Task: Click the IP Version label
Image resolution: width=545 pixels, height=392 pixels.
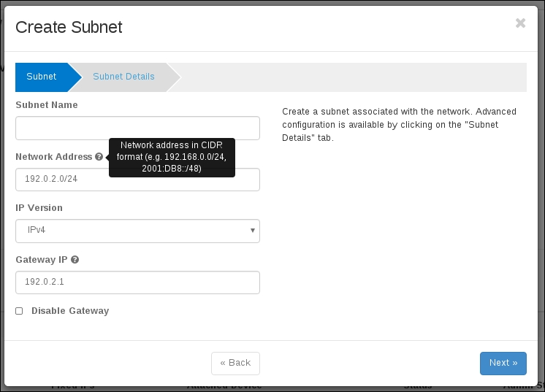Action: coord(39,208)
